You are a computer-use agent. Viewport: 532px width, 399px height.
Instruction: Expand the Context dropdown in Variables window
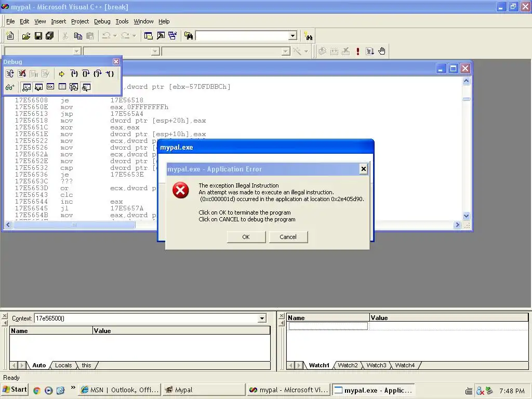click(x=262, y=318)
